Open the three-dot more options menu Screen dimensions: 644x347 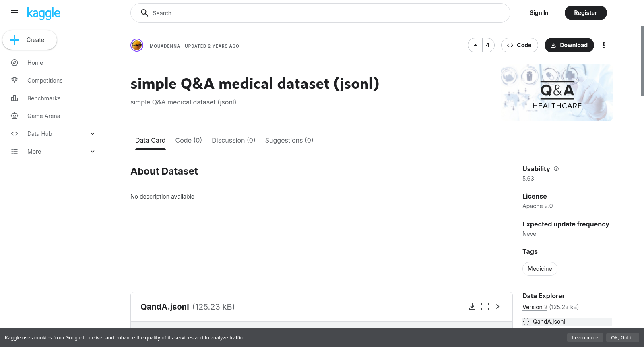pyautogui.click(x=603, y=45)
